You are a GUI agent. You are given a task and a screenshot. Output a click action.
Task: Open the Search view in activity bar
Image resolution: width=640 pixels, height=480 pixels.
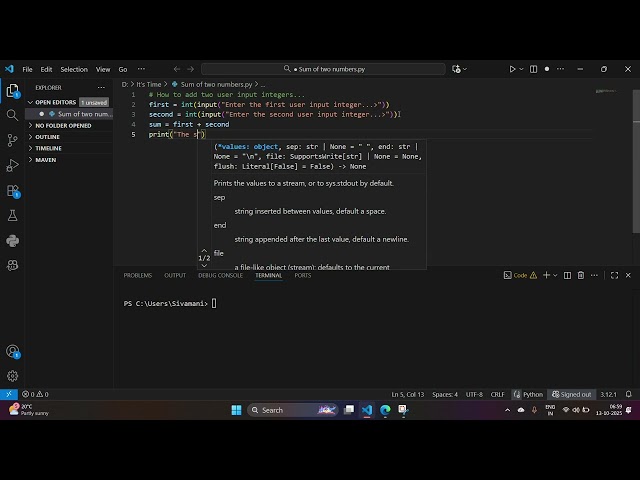coord(12,115)
